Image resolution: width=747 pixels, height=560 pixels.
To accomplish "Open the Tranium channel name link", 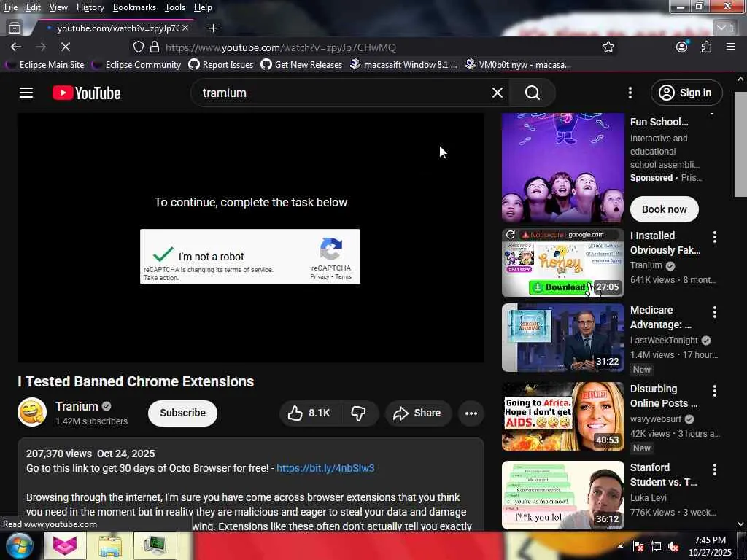I will coord(77,406).
